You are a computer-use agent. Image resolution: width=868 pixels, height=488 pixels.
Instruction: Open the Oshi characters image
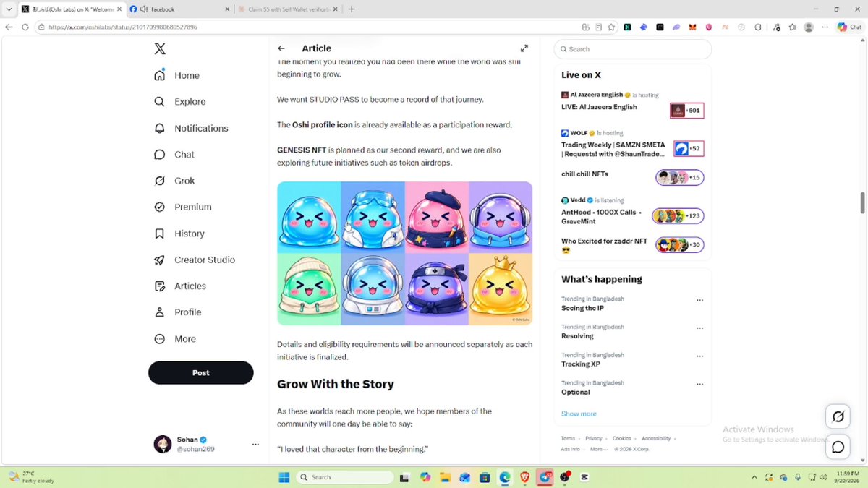pos(405,253)
